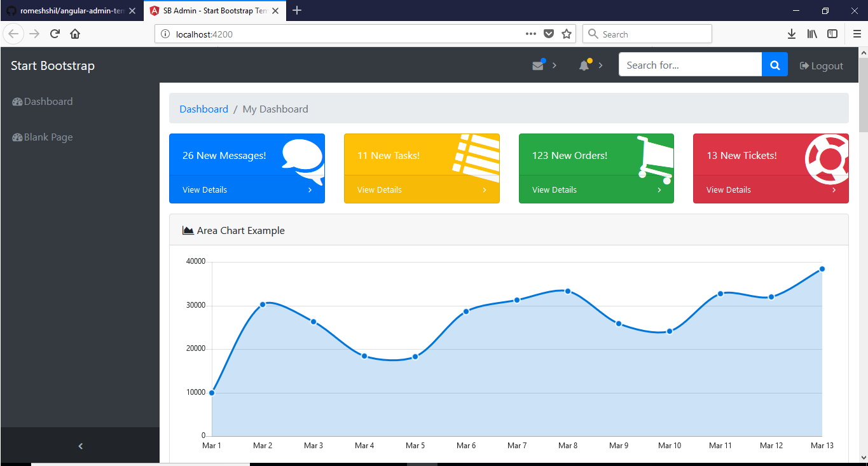Click the chevron arrow on Tasks card footer
Screen dimensions: 868x466
[485, 189]
